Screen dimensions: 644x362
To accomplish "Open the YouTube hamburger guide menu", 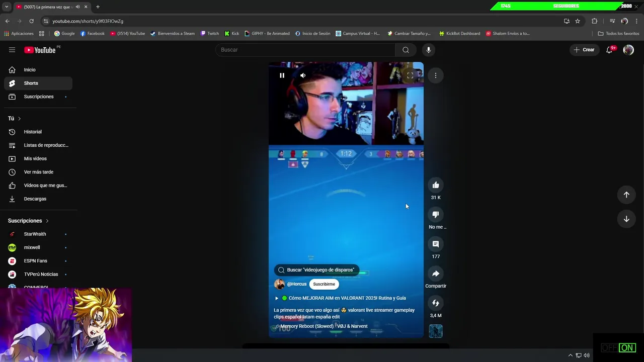I will tap(12, 50).
